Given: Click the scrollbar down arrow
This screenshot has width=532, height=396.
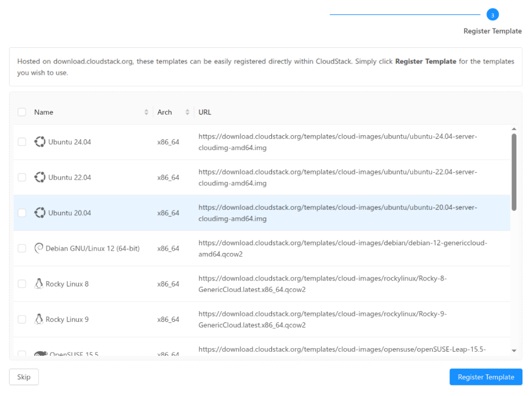Looking at the screenshot, I should coord(513,352).
